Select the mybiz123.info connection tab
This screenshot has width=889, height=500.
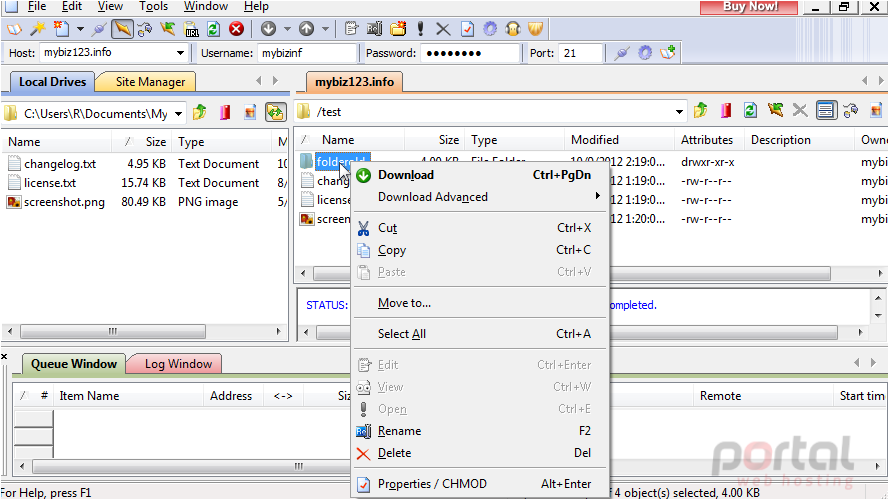click(354, 82)
